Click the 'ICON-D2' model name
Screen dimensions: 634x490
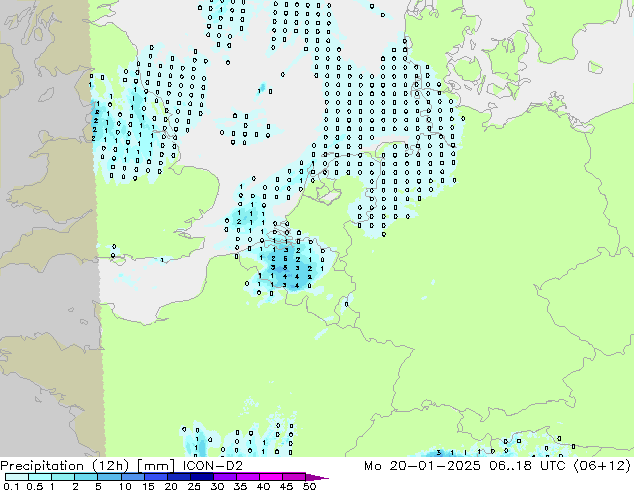[x=213, y=466]
